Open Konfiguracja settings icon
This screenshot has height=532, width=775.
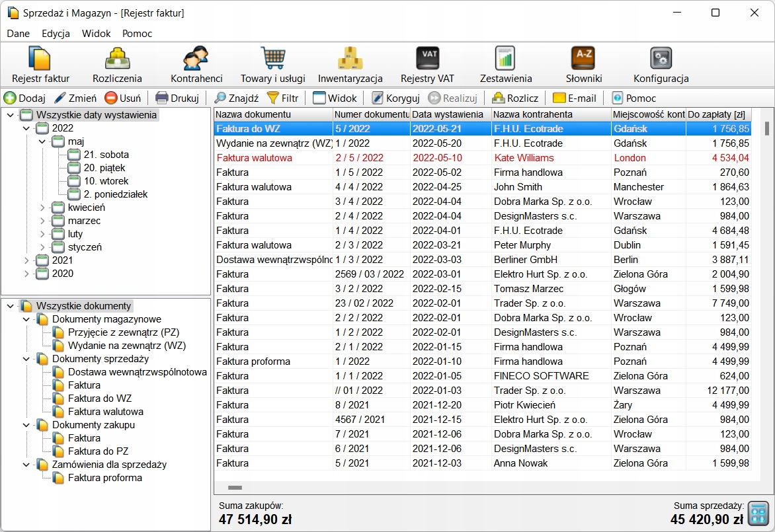[661, 65]
